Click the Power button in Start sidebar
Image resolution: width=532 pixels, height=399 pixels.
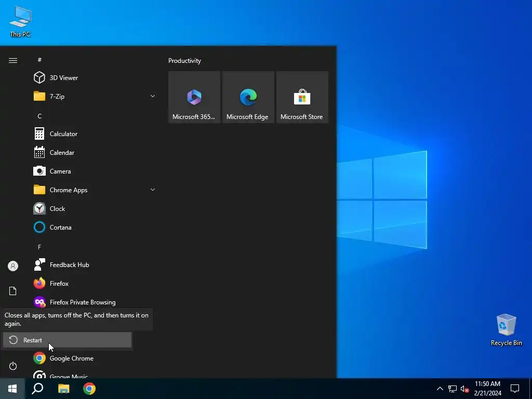pos(13,366)
